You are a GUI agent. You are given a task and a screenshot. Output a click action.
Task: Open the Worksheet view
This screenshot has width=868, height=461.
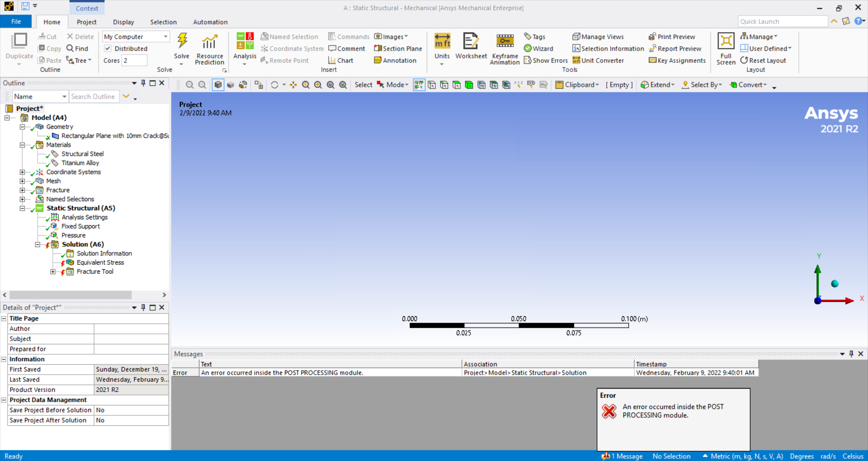pos(471,46)
